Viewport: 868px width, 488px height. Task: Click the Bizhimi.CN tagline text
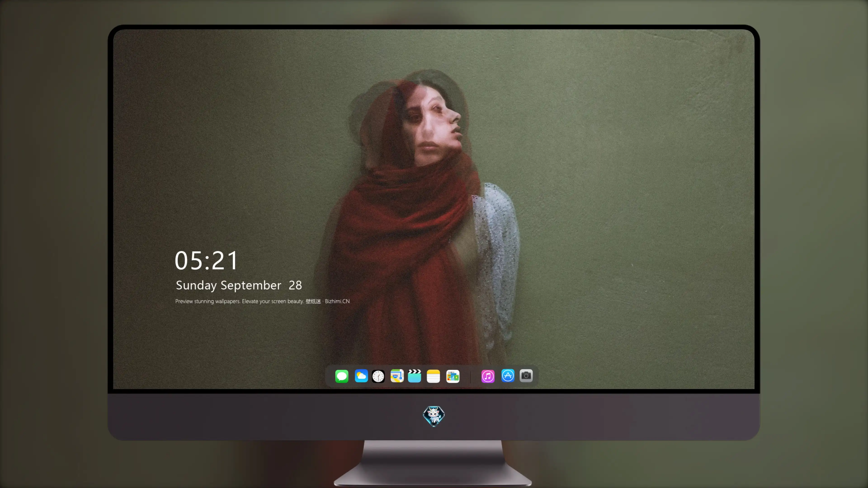[262, 301]
